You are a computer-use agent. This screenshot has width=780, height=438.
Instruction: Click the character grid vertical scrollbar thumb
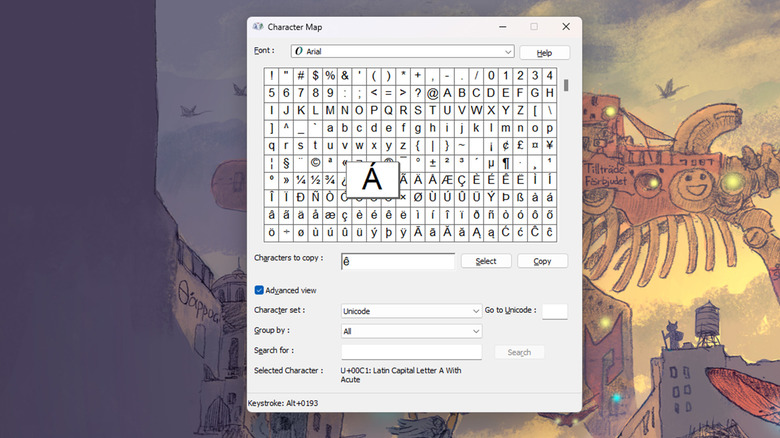[566, 85]
